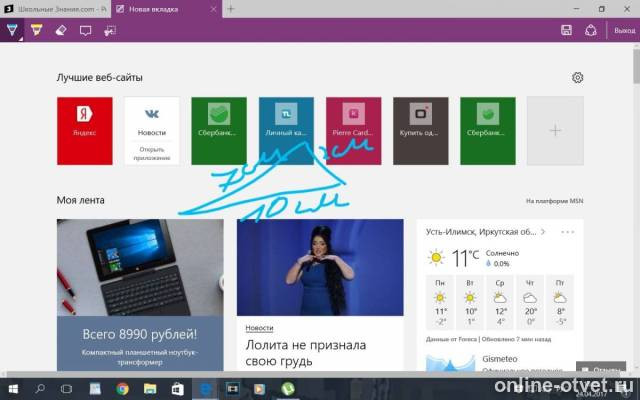Screen dimensions: 640x400
Task: Click Выход to exit web notes
Action: tap(624, 31)
